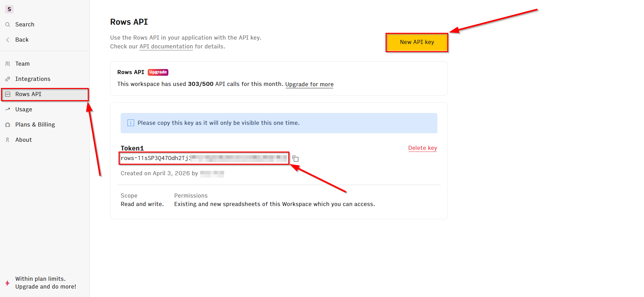
Task: Follow the Upgrade for more link
Action: click(309, 84)
